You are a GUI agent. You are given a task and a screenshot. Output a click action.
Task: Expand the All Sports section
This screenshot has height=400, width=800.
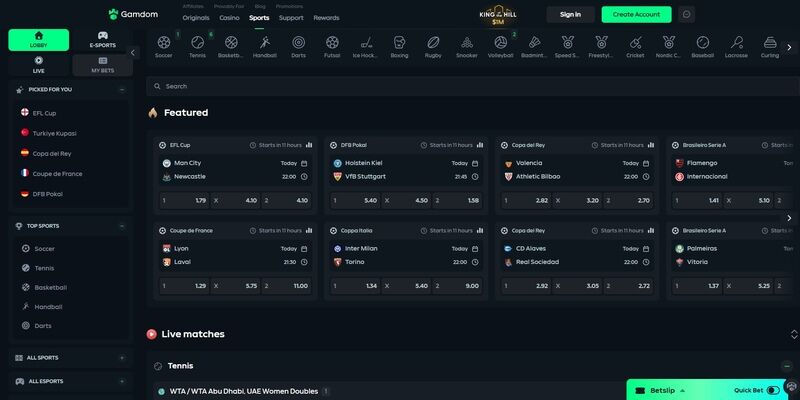pyautogui.click(x=122, y=358)
